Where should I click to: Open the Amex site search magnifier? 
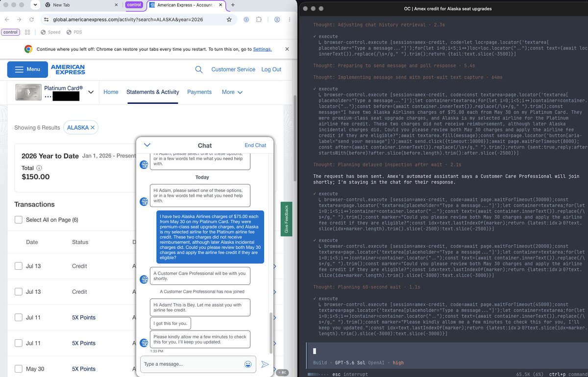tap(199, 70)
